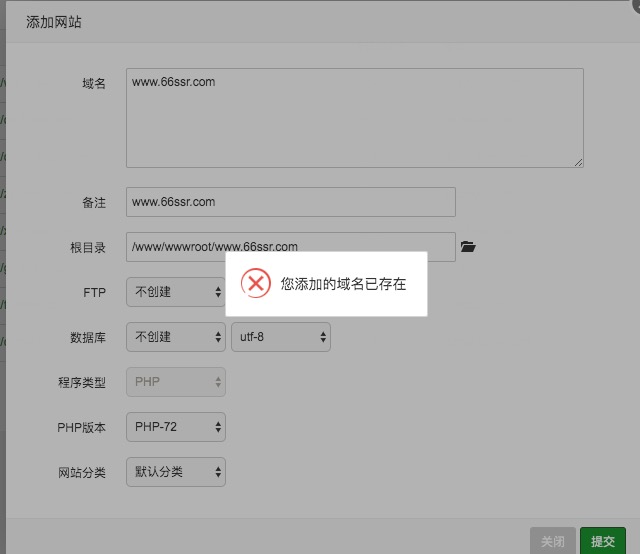
Task: Click the 数据库 field label
Action: [88, 338]
